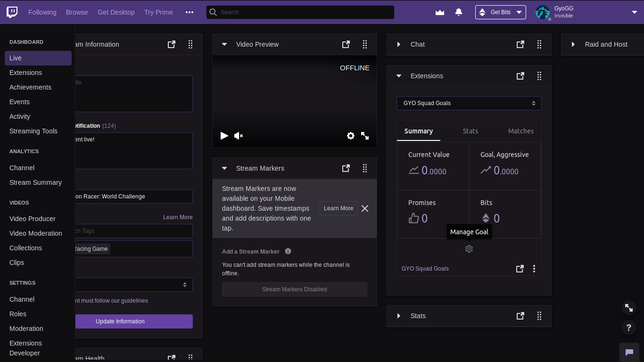Open Browse in top navigation
644x362 pixels.
[x=77, y=12]
